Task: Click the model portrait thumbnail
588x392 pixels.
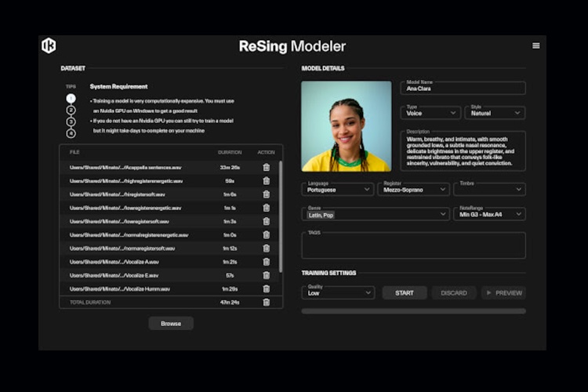Action: click(346, 126)
